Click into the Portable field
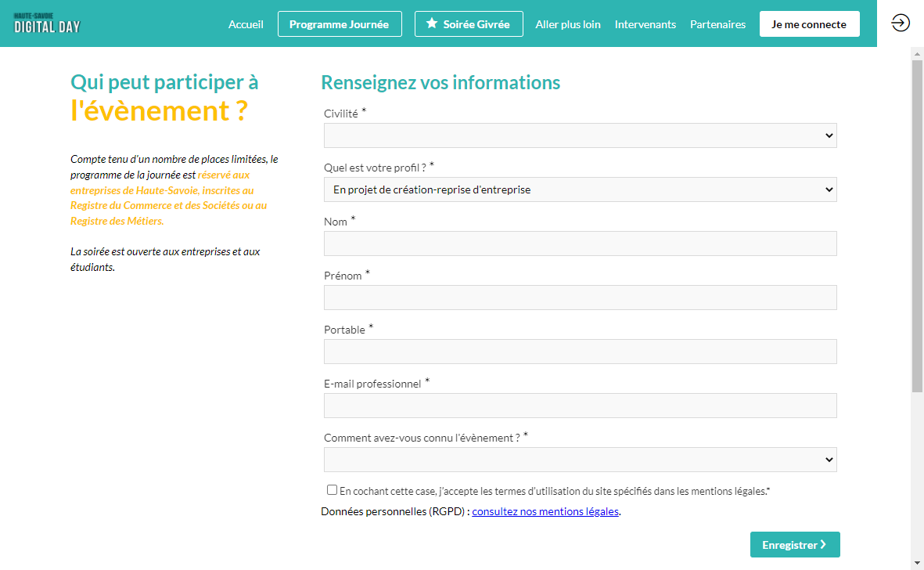 580,352
